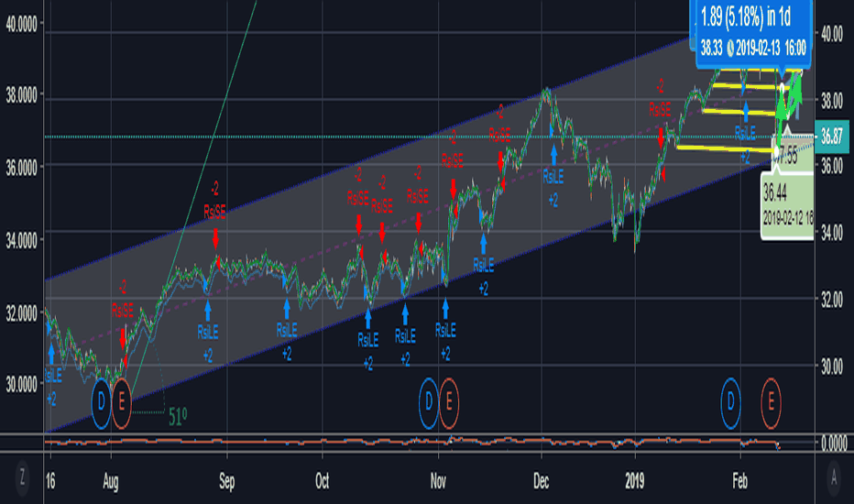Image resolution: width=854 pixels, height=504 pixels.
Task: Click the Dec label on time axis
Action: 541,481
